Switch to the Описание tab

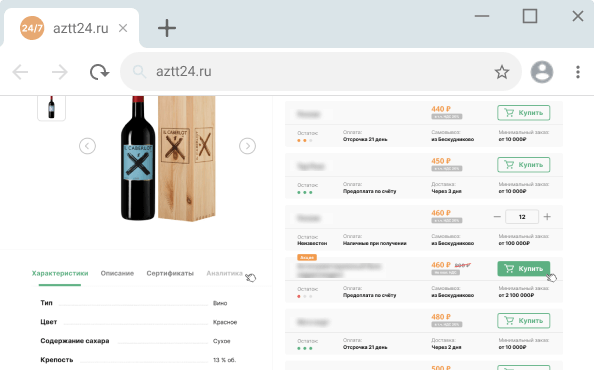[x=117, y=273]
